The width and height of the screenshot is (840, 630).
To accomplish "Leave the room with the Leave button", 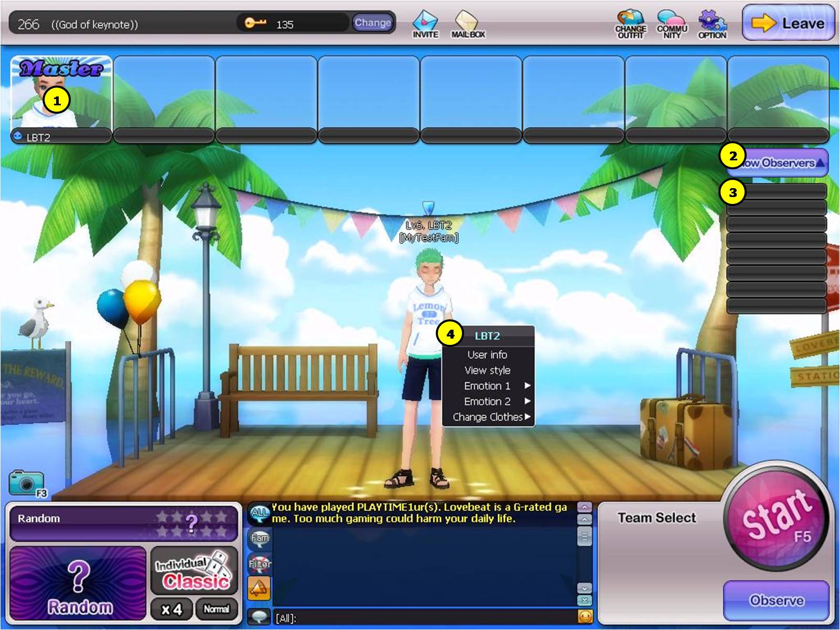I will [x=788, y=23].
